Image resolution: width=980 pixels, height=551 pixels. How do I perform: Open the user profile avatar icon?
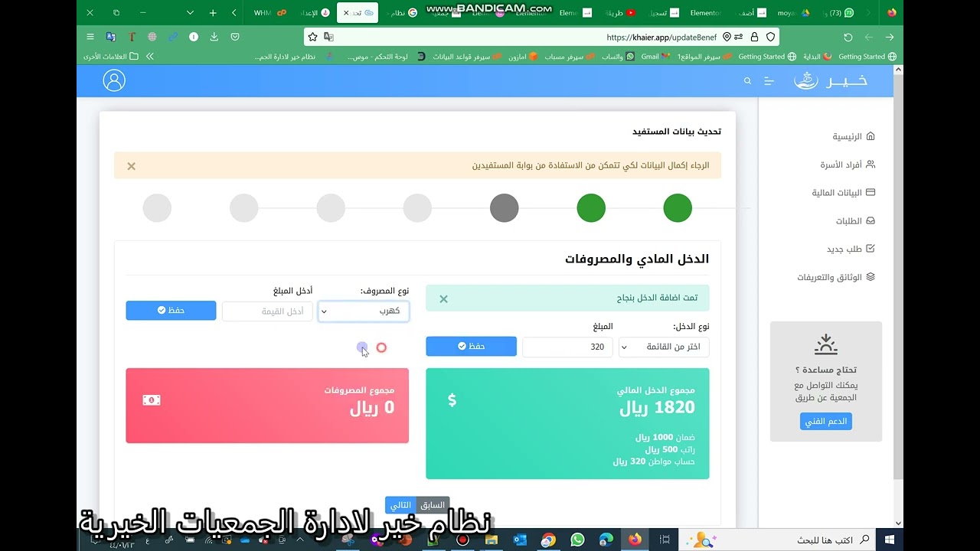point(114,80)
